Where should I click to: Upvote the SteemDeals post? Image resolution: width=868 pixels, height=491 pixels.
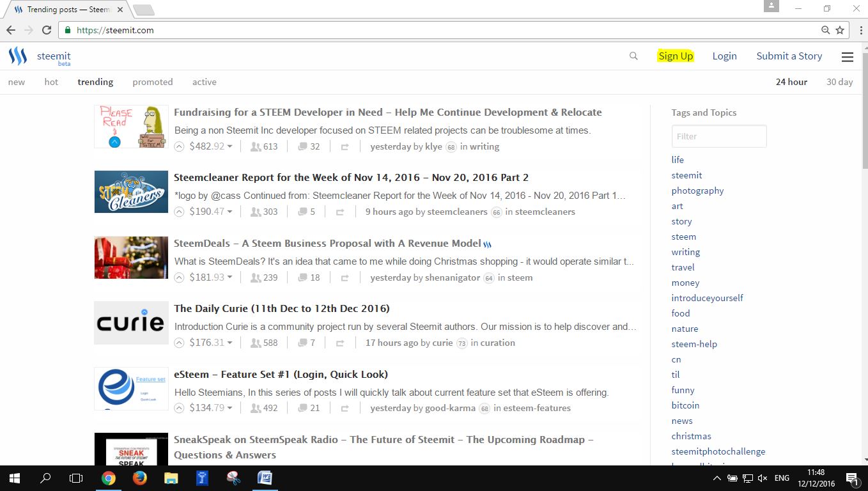[180, 277]
